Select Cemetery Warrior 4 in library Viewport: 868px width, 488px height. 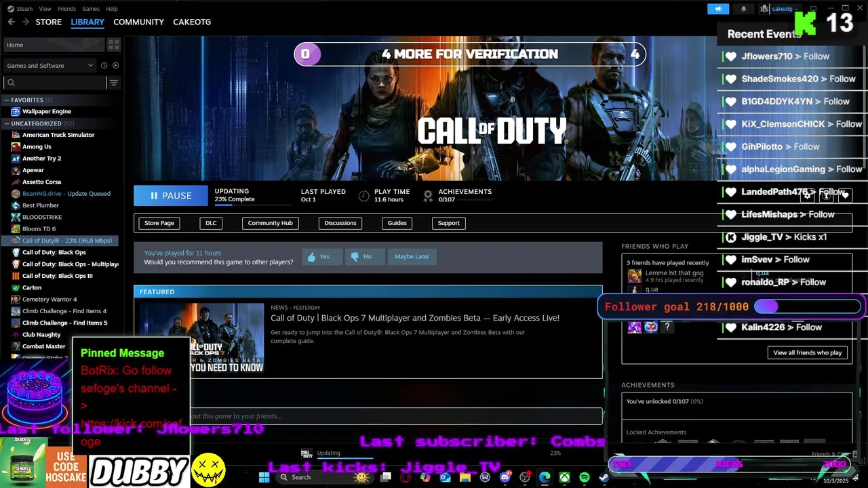point(50,299)
